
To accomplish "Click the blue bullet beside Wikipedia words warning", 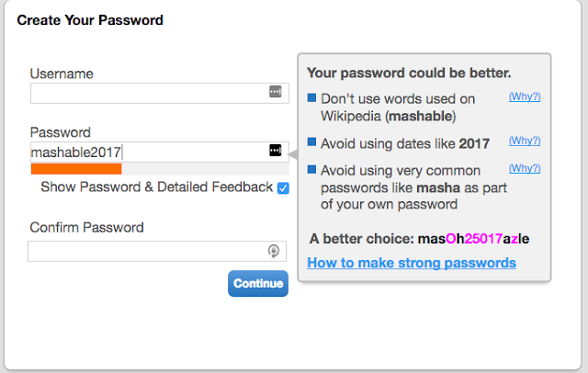I will pyautogui.click(x=311, y=97).
